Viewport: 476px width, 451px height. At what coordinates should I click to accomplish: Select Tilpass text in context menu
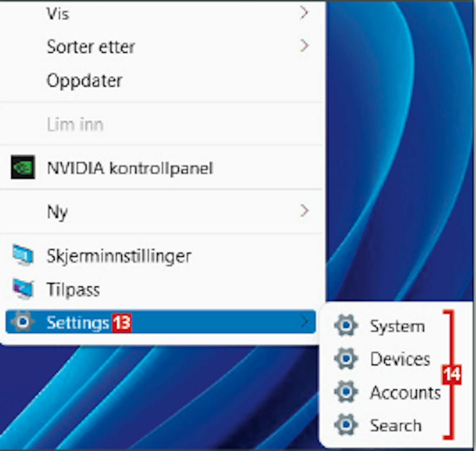click(x=73, y=289)
